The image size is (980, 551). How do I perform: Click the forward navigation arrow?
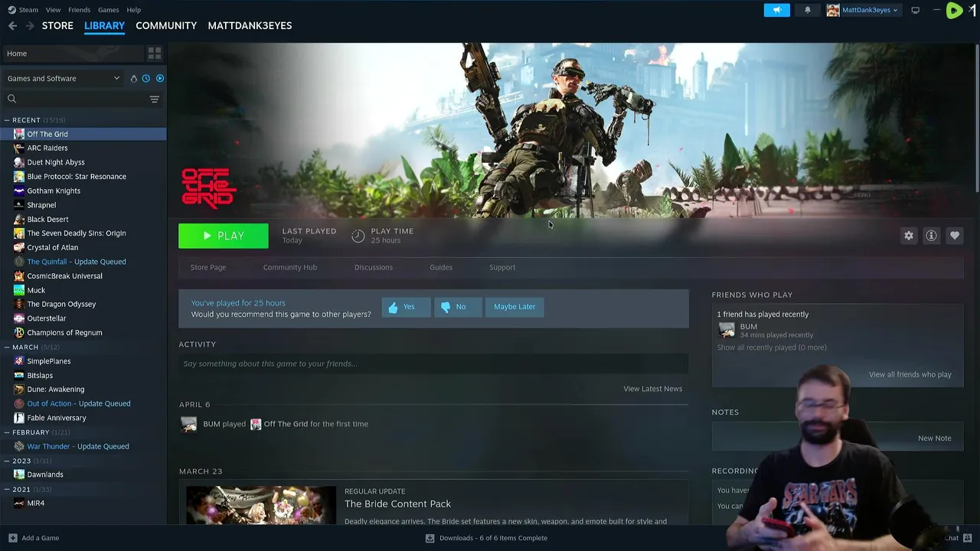pos(30,25)
